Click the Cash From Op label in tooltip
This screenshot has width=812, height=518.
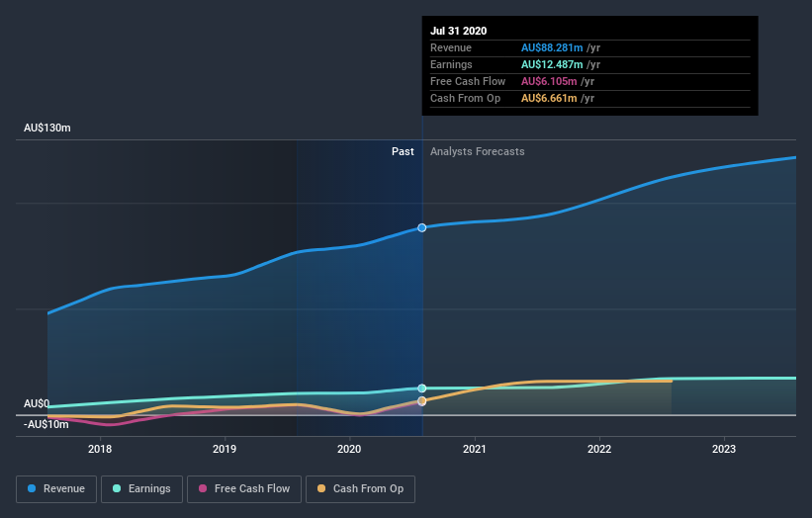point(465,98)
